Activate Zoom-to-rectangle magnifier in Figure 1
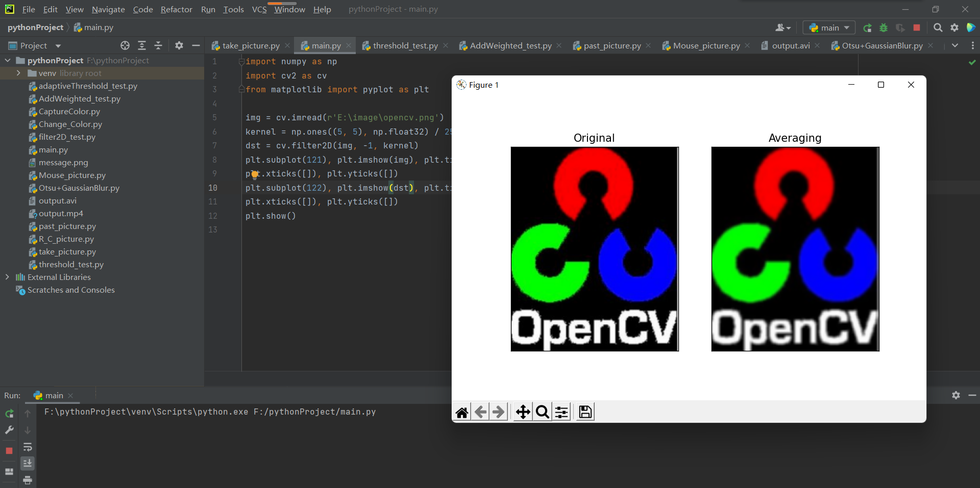980x488 pixels. pos(542,412)
